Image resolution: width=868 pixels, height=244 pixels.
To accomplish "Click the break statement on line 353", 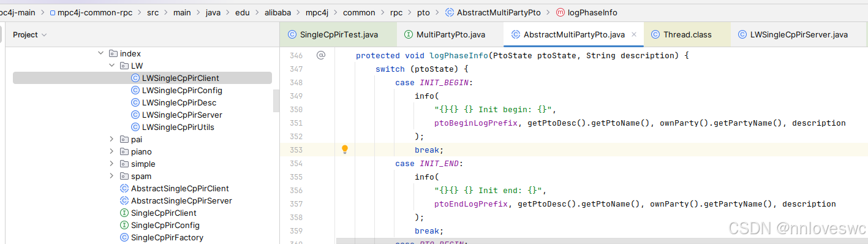I will [x=429, y=150].
